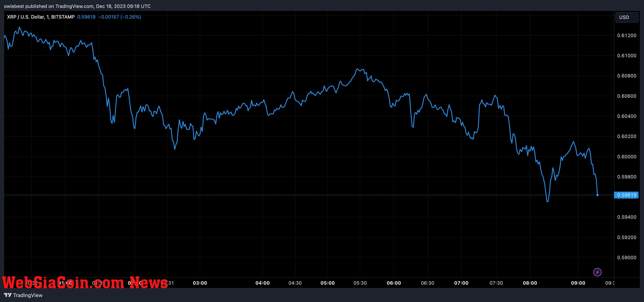The width and height of the screenshot is (644, 302).
Task: Click the 06:00 time axis label
Action: point(394,283)
